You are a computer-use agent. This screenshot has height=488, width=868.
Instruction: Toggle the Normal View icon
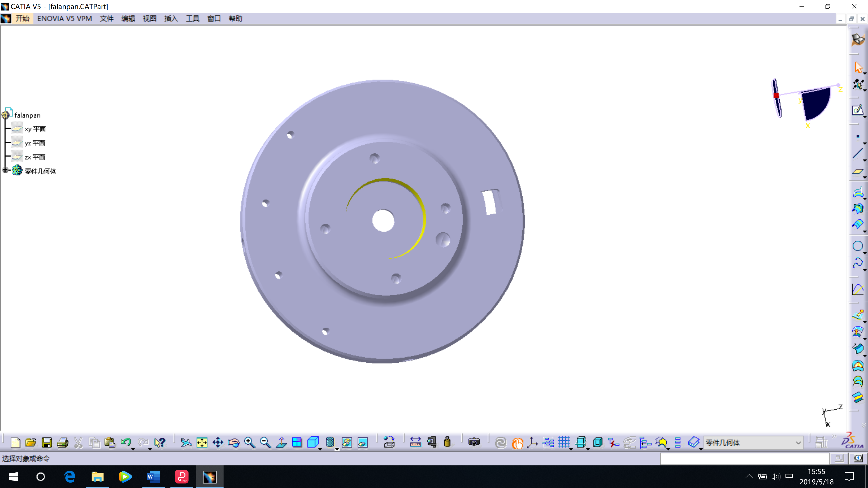coord(281,442)
